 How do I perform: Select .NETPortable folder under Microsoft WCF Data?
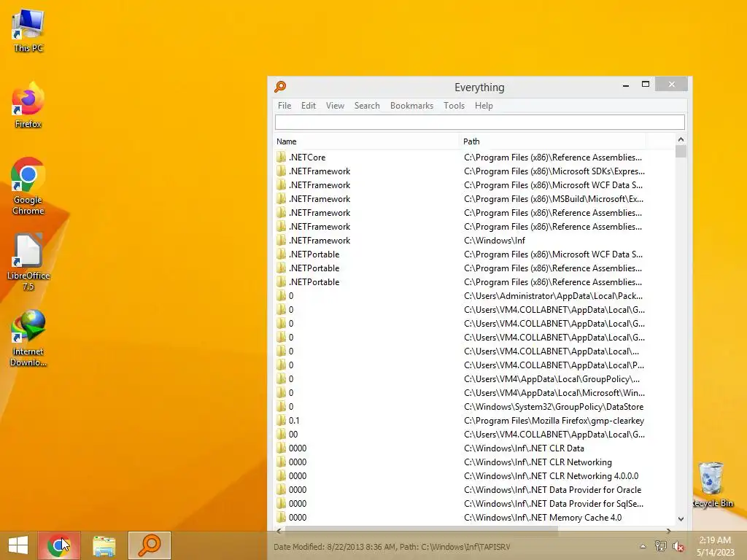474,254
